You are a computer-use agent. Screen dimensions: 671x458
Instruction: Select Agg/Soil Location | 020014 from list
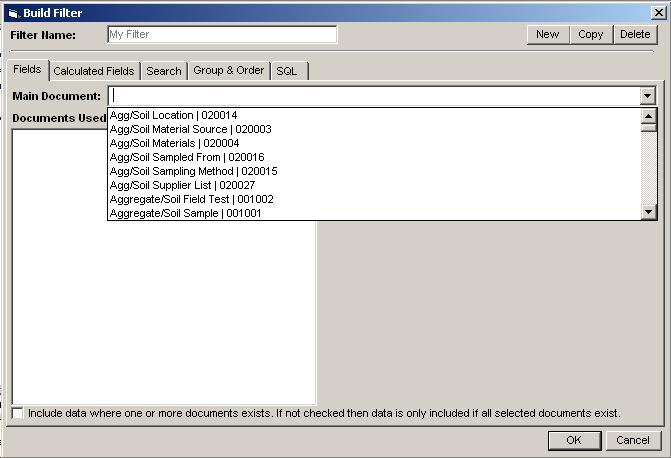click(x=173, y=115)
